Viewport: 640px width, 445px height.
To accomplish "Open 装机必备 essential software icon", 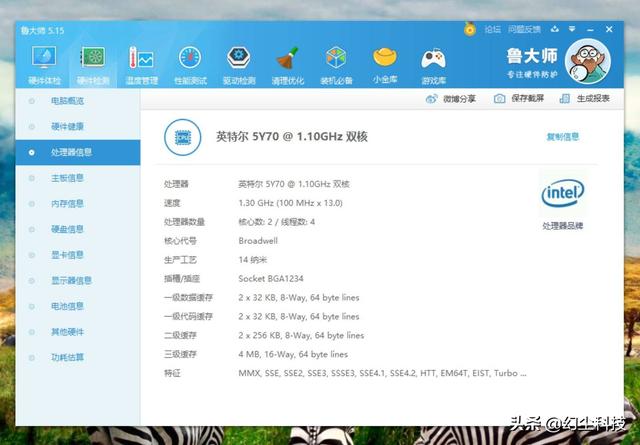I will click(336, 65).
